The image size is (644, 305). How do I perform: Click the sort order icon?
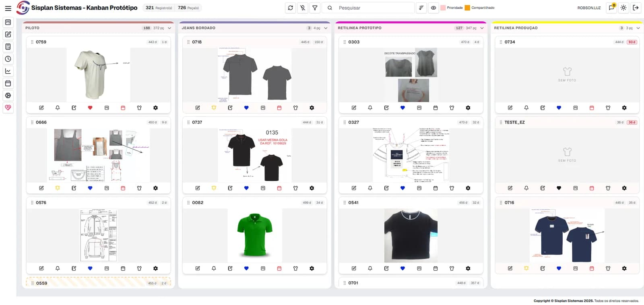(x=421, y=8)
